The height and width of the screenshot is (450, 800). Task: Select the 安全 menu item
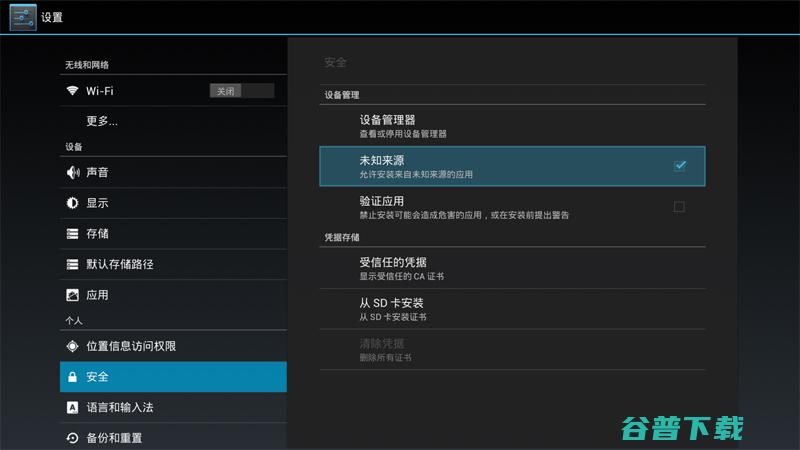click(173, 377)
